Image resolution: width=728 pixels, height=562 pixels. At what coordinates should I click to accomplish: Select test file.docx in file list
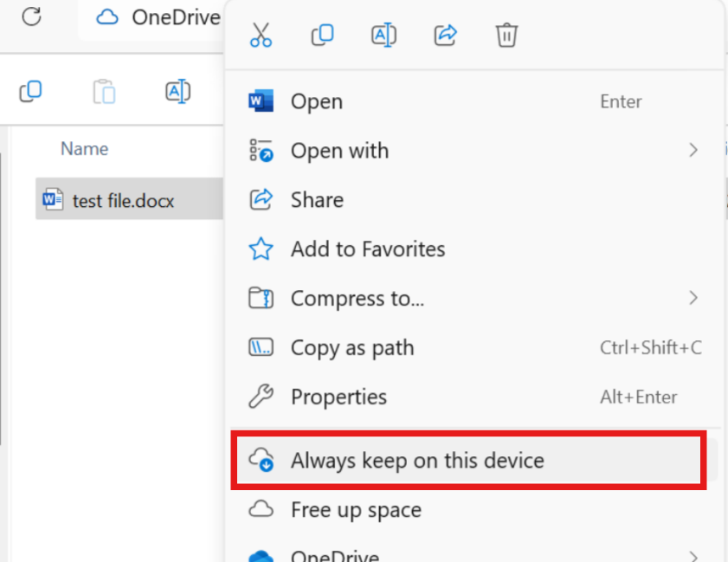[x=130, y=199]
